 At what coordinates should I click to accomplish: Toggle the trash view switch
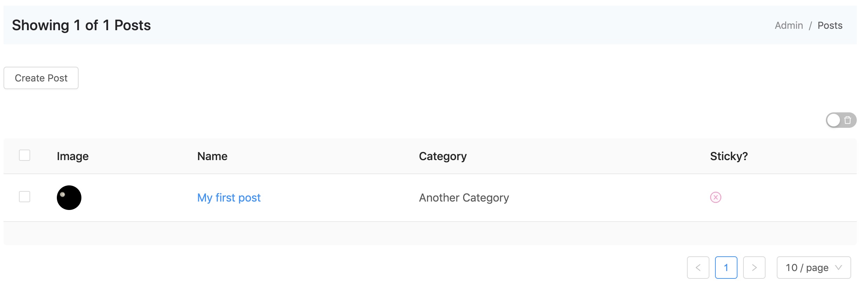point(841,120)
